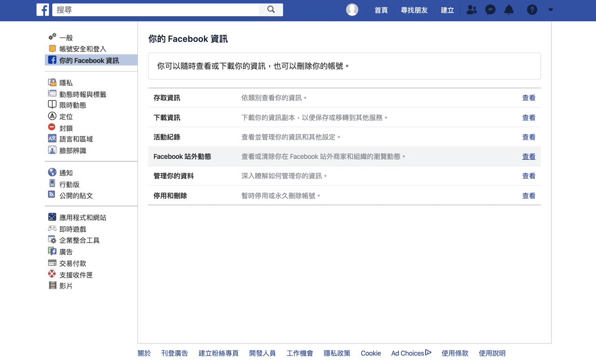Viewport: 596px width, 364px height.
Task: Click the red 封鎖 block icon
Action: tap(52, 127)
